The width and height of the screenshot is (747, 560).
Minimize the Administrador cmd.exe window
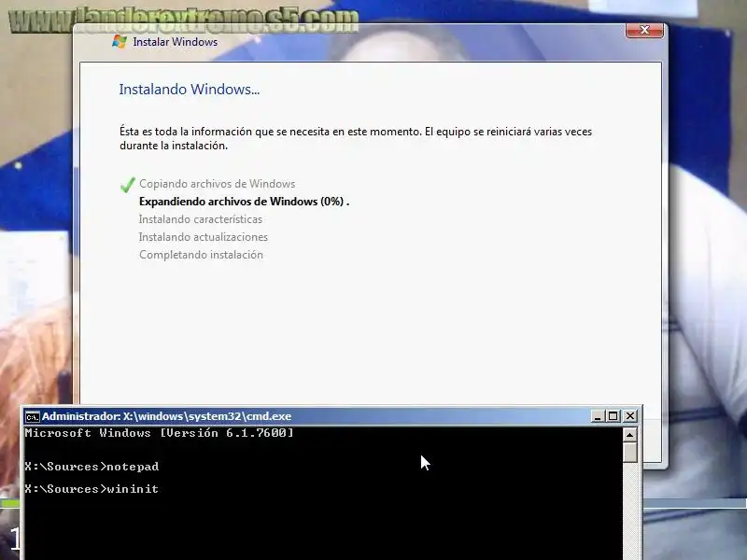(x=598, y=416)
